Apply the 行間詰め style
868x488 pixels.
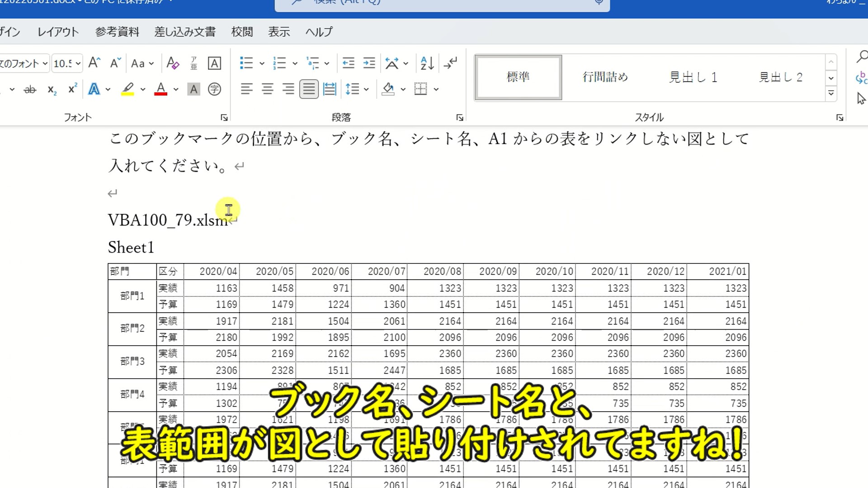[605, 77]
